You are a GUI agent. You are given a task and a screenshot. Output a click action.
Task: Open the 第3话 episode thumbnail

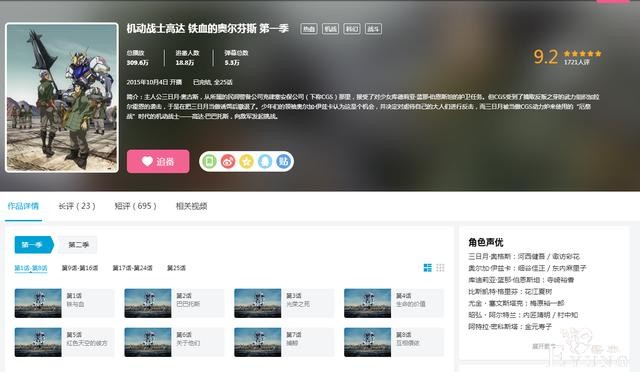coord(258,303)
